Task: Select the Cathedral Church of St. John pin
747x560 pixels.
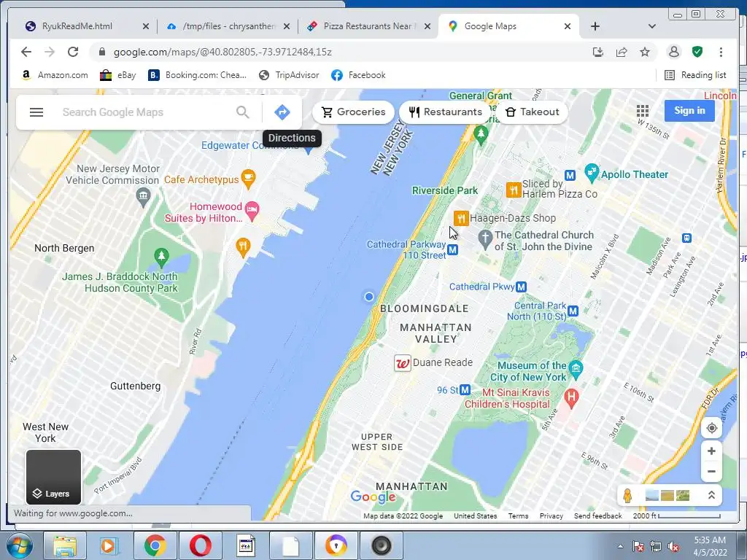Action: coord(485,239)
